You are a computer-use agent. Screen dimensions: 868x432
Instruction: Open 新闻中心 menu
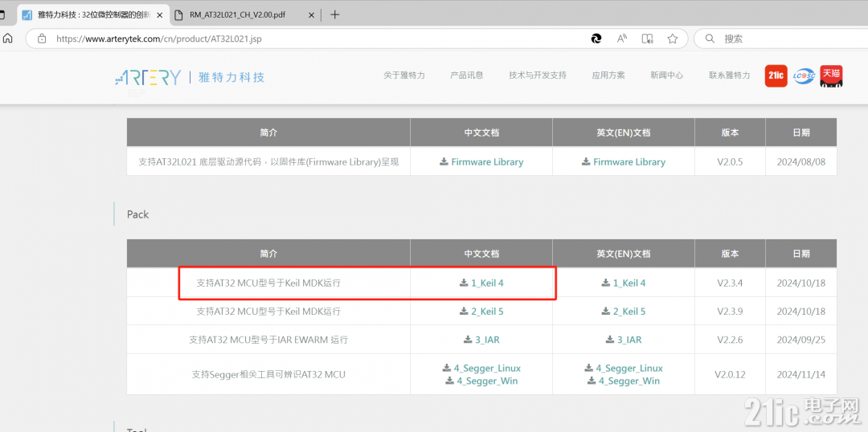tap(666, 75)
